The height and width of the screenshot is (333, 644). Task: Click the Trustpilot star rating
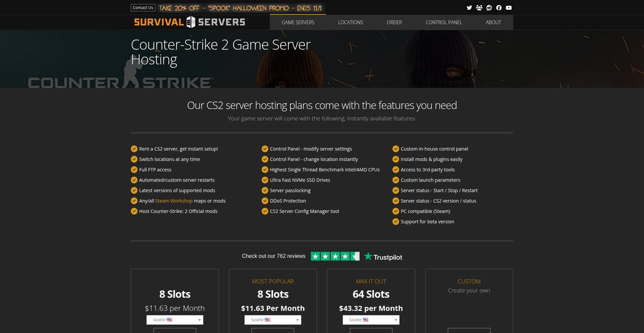(335, 256)
